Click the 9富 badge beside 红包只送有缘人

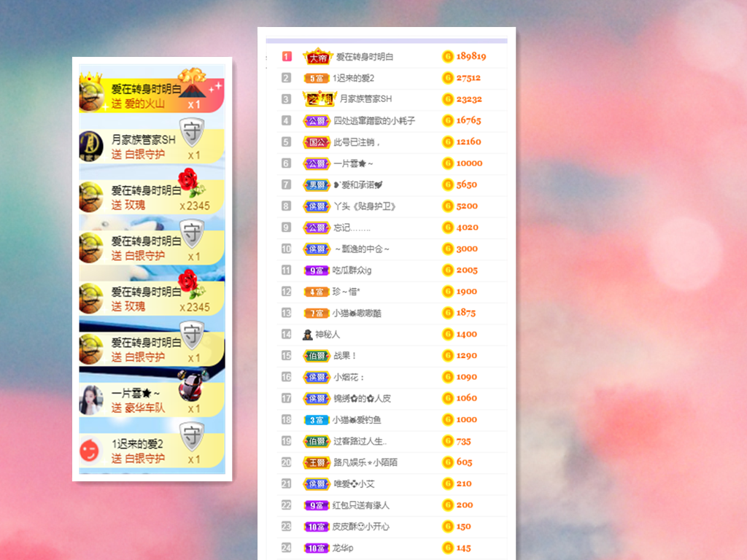point(317,505)
